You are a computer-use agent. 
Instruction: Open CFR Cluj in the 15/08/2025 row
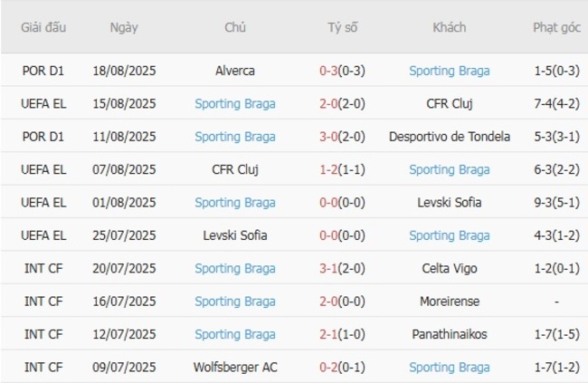click(x=450, y=103)
